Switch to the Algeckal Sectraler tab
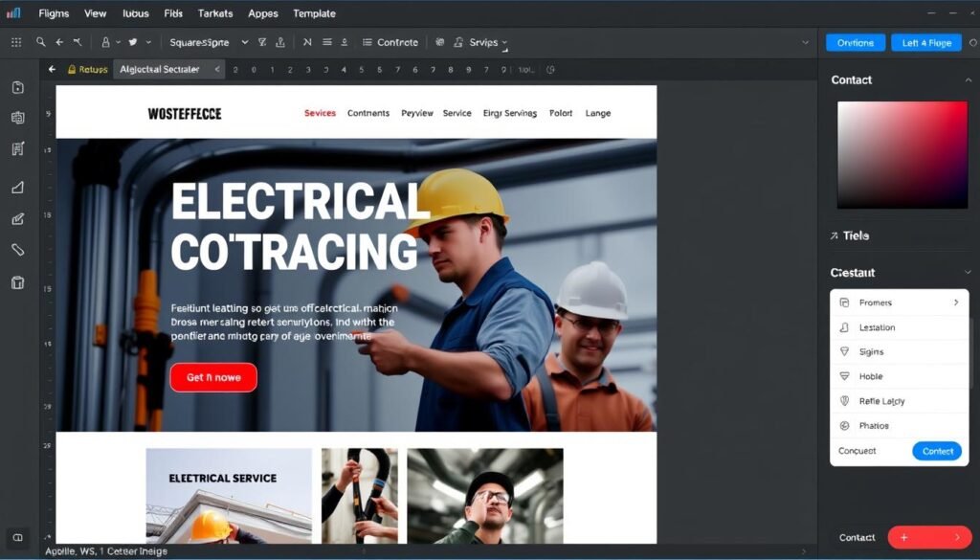This screenshot has height=560, width=980. 163,69
